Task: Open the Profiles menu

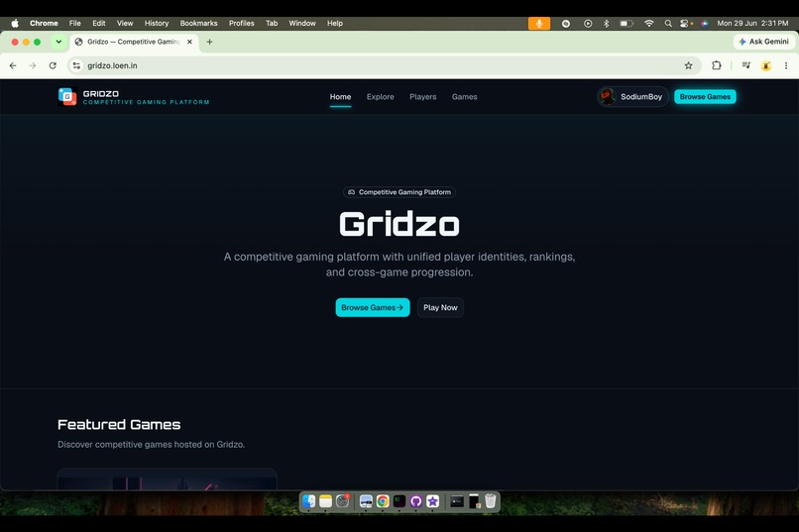Action: pyautogui.click(x=242, y=24)
